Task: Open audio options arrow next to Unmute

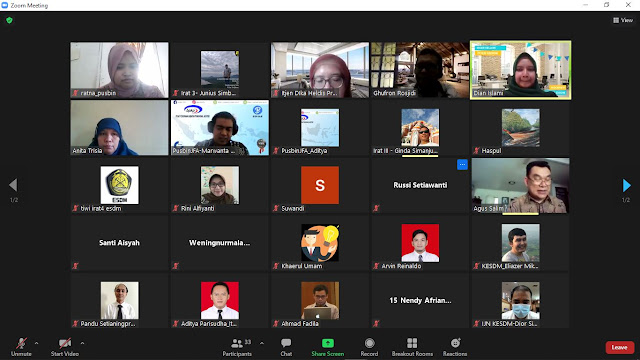Action: (x=36, y=343)
